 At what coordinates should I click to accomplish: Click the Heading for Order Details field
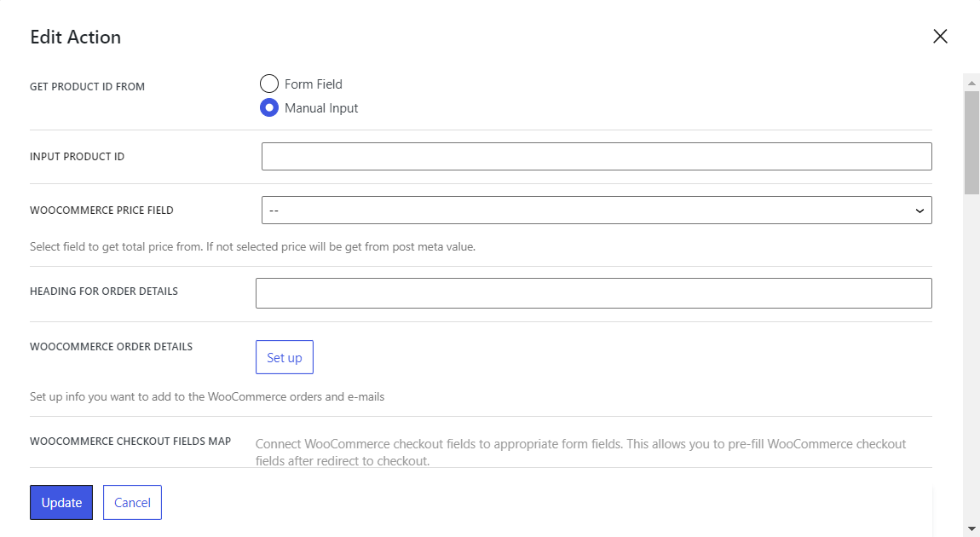593,292
